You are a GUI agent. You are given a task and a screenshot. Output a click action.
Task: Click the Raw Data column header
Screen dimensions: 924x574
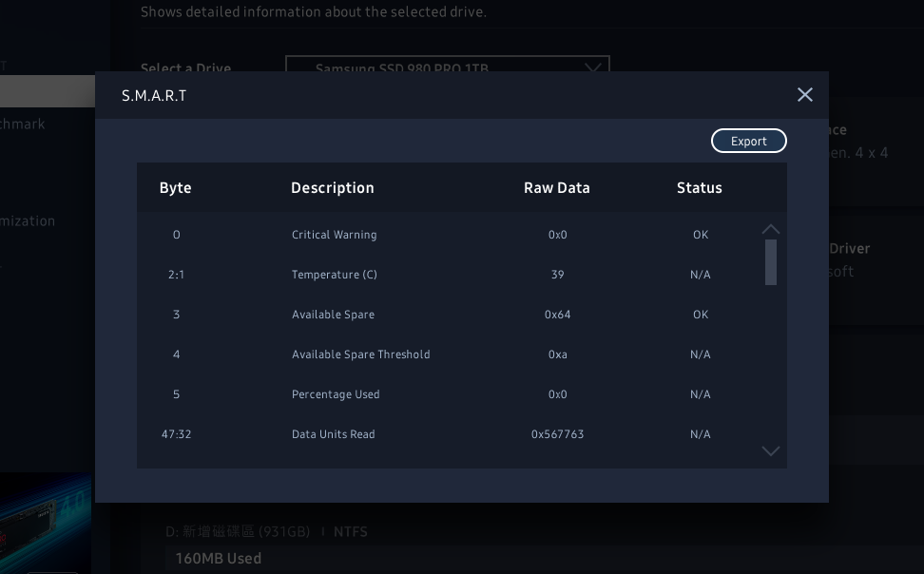(557, 188)
